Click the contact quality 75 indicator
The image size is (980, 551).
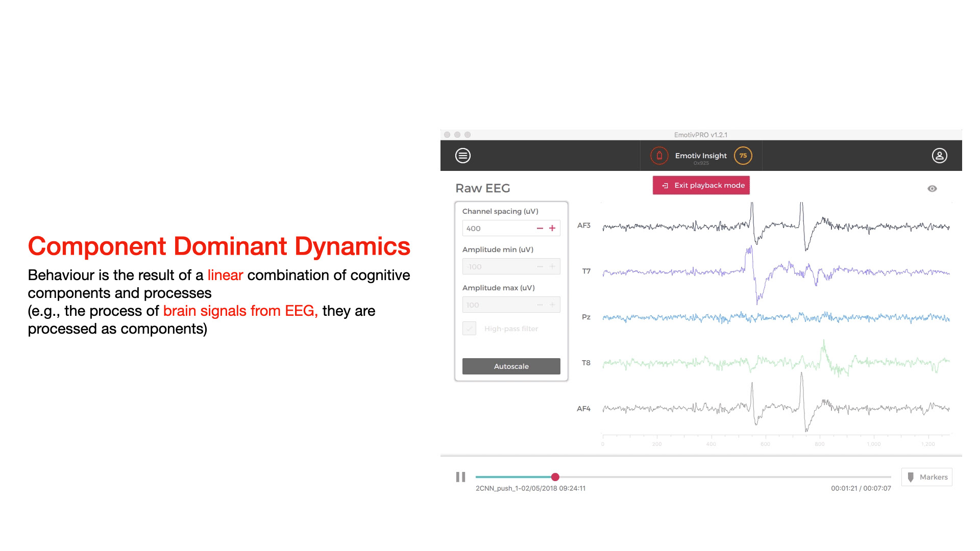click(743, 156)
